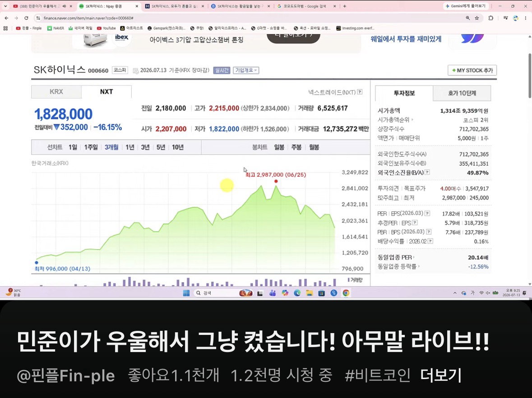Launch Chrome from the taskbar
The height and width of the screenshot is (398, 532).
(x=346, y=293)
